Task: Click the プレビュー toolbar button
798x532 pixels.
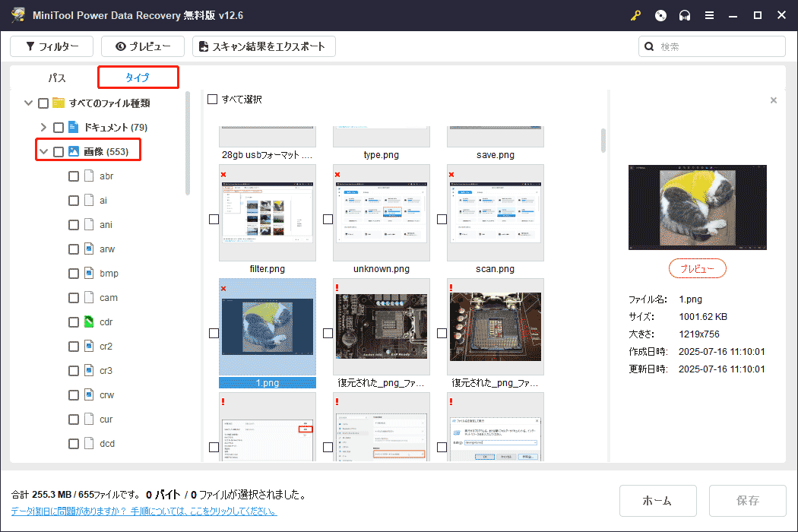Action: coord(143,46)
